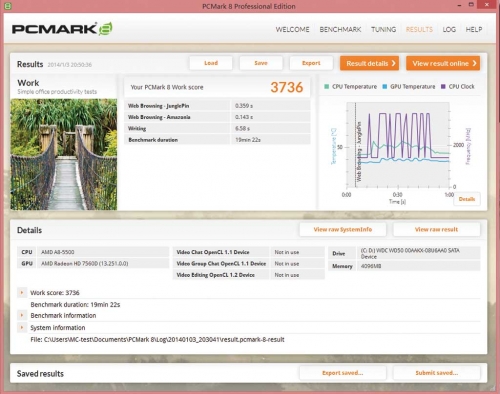Open the WELCOME tab
The height and width of the screenshot is (394, 500).
292,29
